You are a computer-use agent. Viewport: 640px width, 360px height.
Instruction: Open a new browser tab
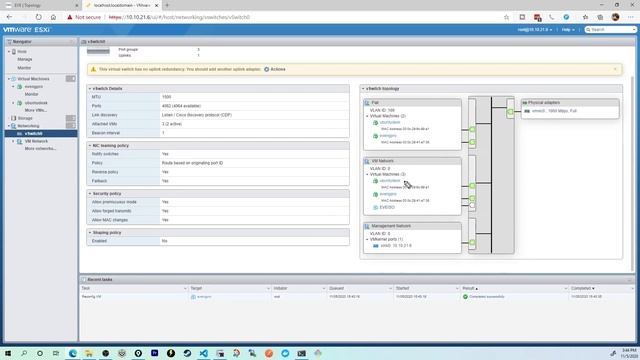(x=167, y=5)
